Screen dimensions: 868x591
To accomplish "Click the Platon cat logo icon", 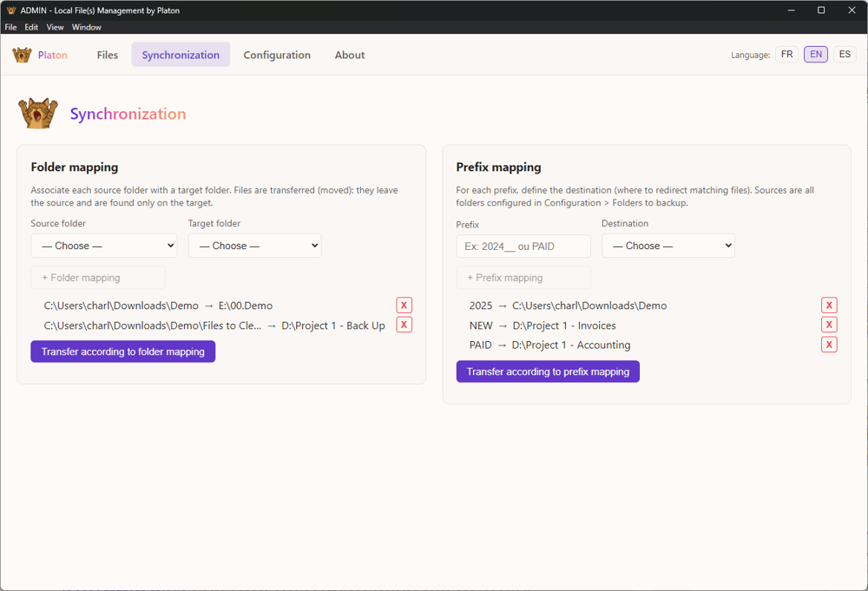I will pos(22,55).
